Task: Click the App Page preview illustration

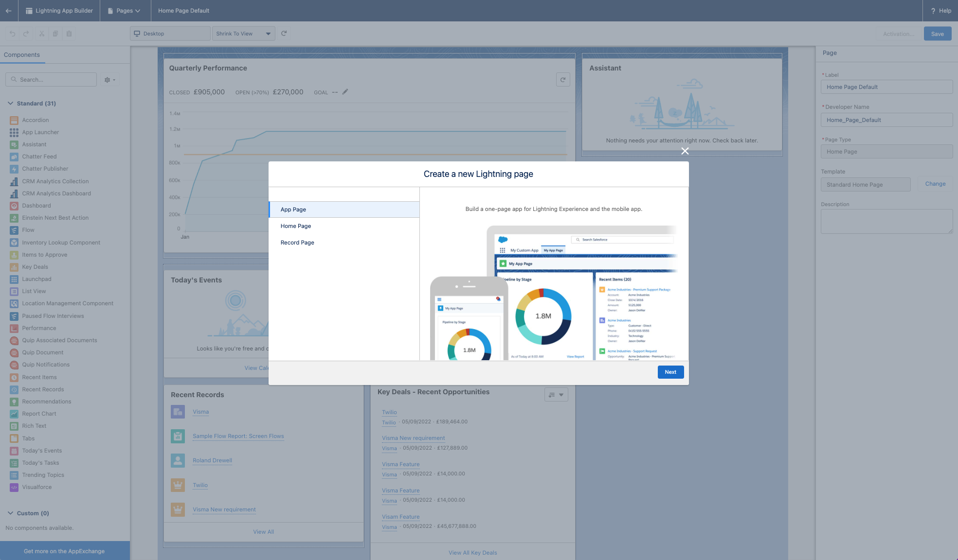Action: point(554,293)
